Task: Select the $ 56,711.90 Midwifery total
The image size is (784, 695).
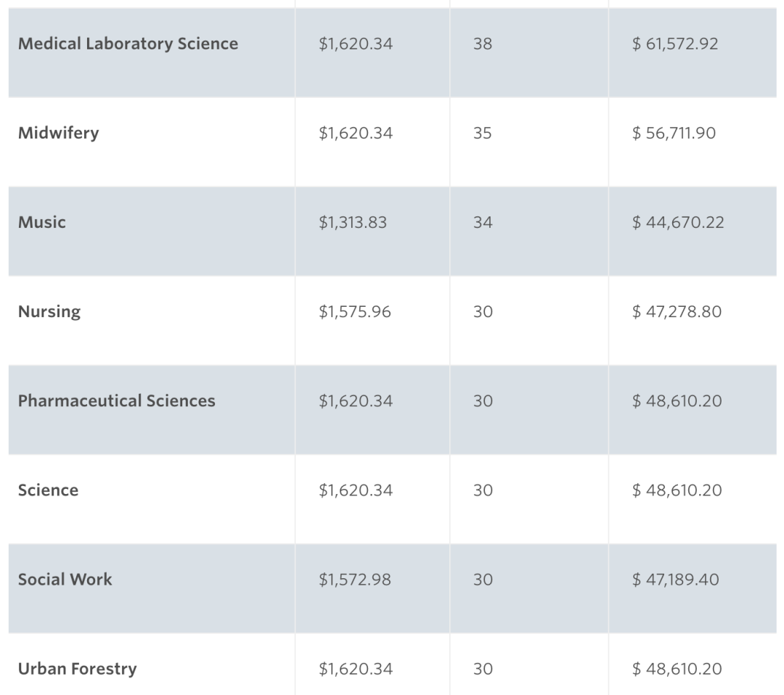Action: point(674,133)
